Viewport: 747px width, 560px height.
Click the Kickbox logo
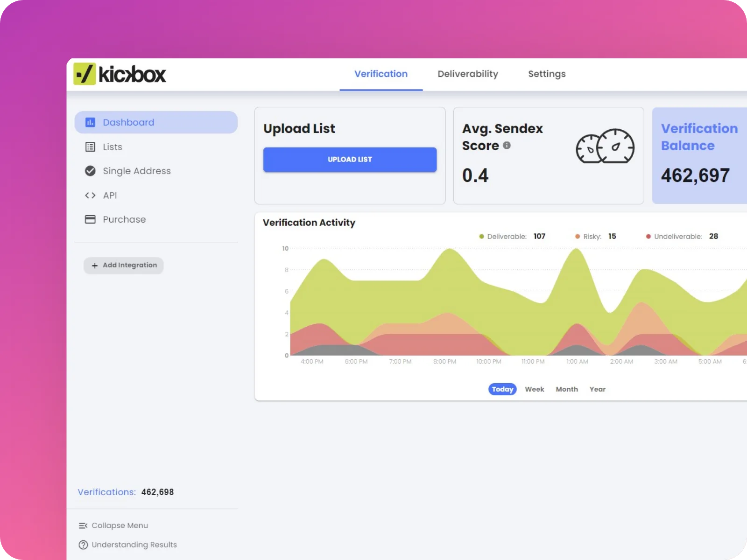(x=120, y=74)
